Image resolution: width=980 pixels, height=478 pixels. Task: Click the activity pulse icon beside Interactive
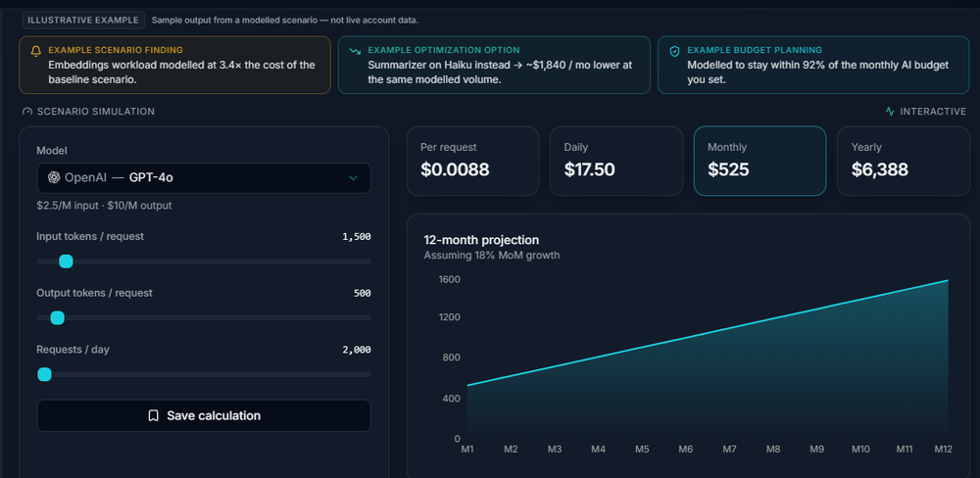890,112
